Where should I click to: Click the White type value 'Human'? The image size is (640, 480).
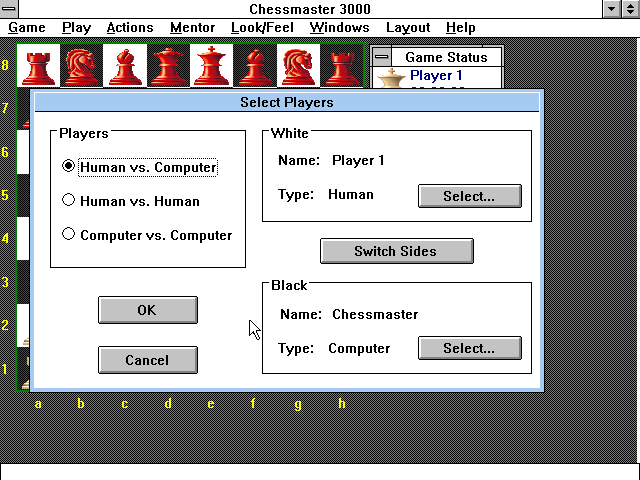(x=351, y=195)
